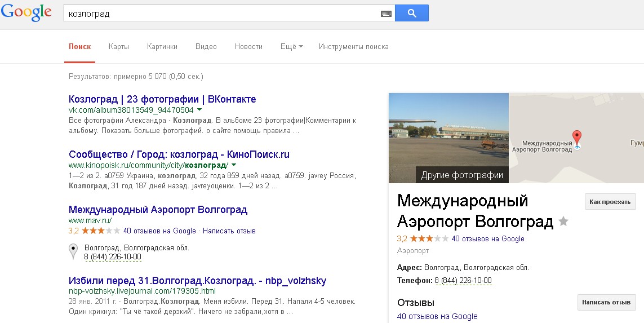Open the on-screen keyboard icon in search box
The image size is (644, 323).
(386, 14)
